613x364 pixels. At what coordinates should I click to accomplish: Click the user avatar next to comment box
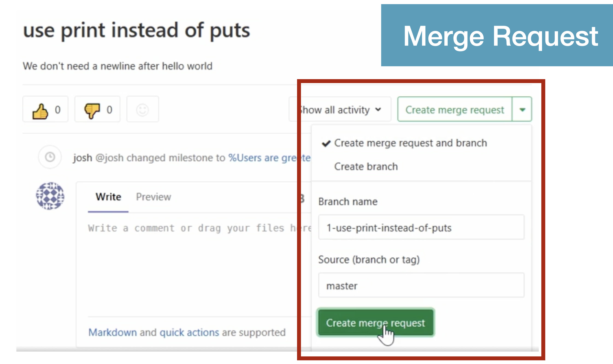click(50, 196)
